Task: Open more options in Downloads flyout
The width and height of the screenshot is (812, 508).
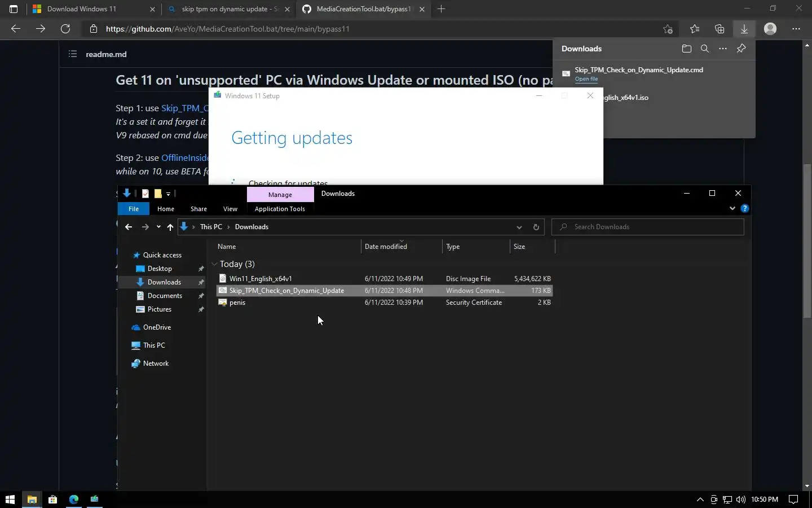Action: coord(723,49)
